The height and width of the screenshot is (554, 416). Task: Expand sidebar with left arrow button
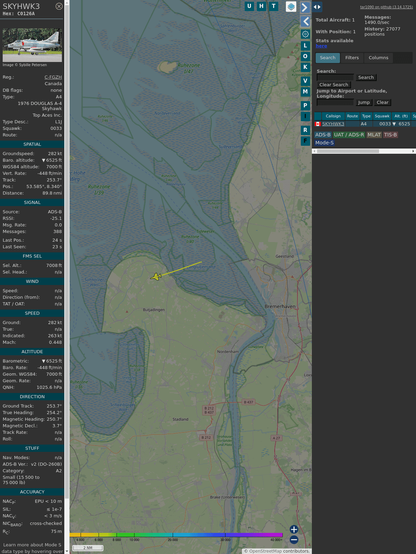click(x=305, y=22)
